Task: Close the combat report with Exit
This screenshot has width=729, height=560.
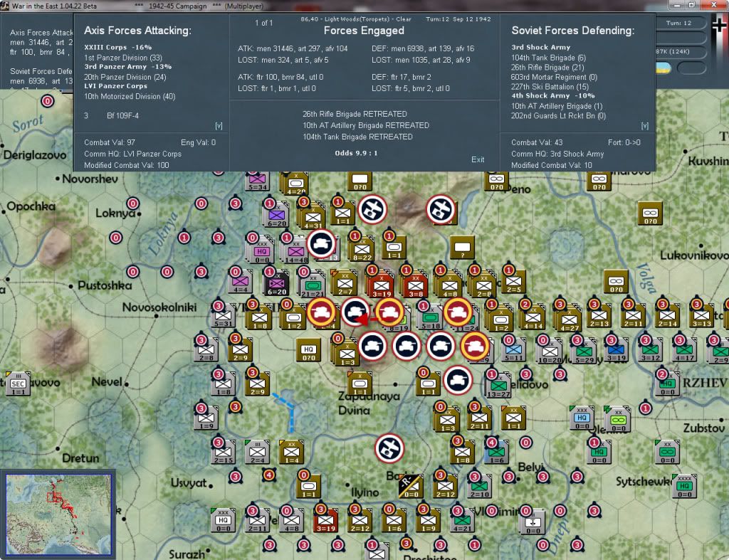Action: pos(478,159)
